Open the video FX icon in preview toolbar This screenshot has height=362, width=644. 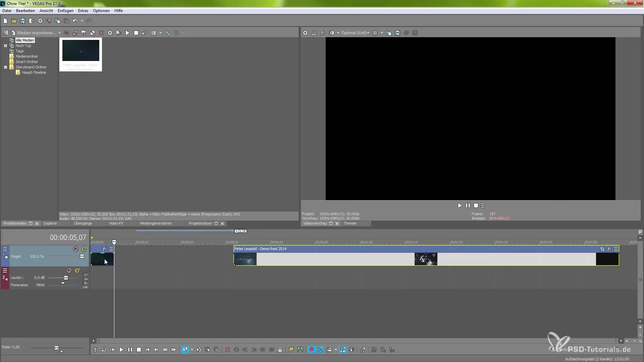coord(323,33)
